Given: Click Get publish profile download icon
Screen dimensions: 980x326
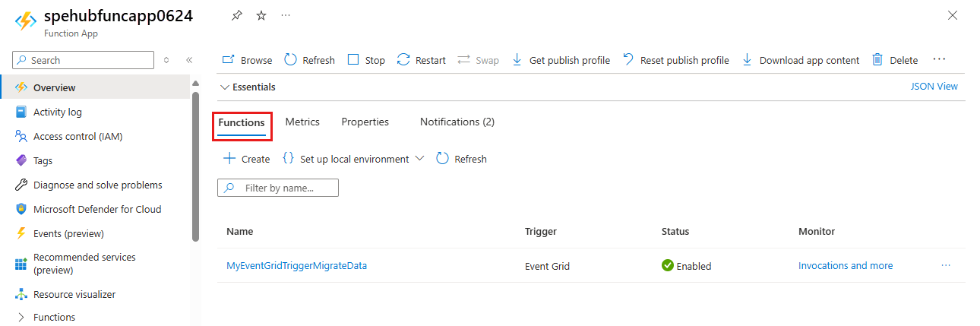Looking at the screenshot, I should [517, 60].
